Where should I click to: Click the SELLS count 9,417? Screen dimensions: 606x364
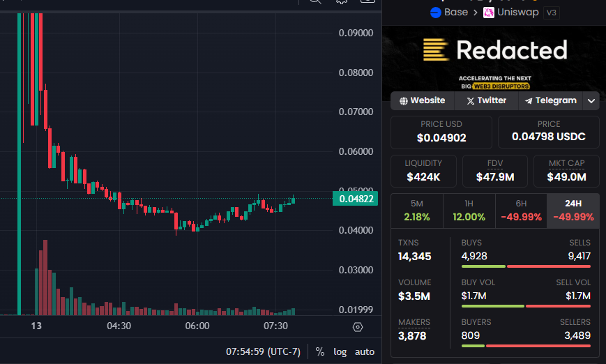click(x=579, y=256)
